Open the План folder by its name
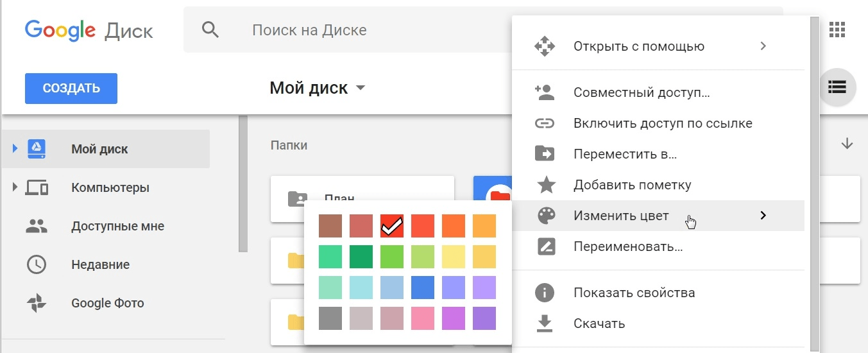The width and height of the screenshot is (868, 353). (339, 198)
